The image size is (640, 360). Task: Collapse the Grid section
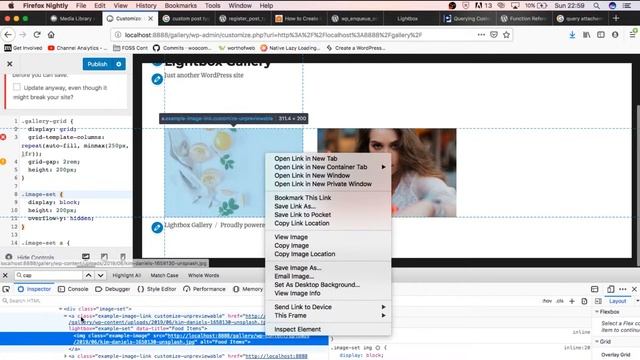pyautogui.click(x=597, y=342)
